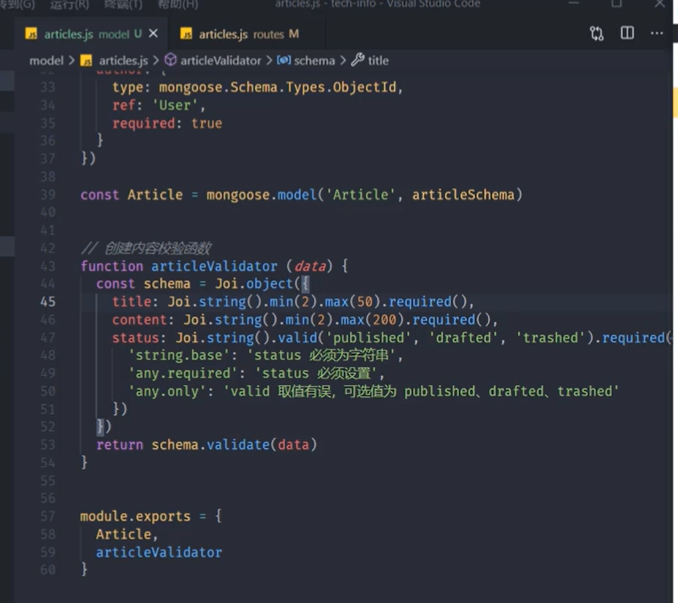Click 'articleSchema' argument on line 39
Viewport: 678px width, 603px height.
(x=463, y=195)
